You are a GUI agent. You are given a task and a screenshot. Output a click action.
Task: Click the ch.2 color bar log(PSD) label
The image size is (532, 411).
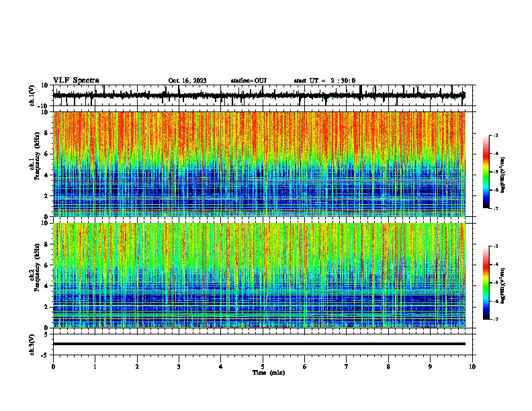502,285
